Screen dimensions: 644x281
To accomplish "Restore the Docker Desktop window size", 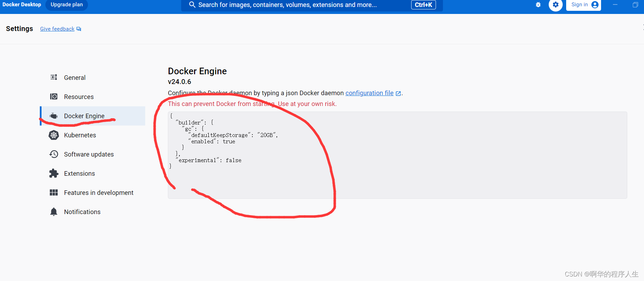I will [635, 5].
